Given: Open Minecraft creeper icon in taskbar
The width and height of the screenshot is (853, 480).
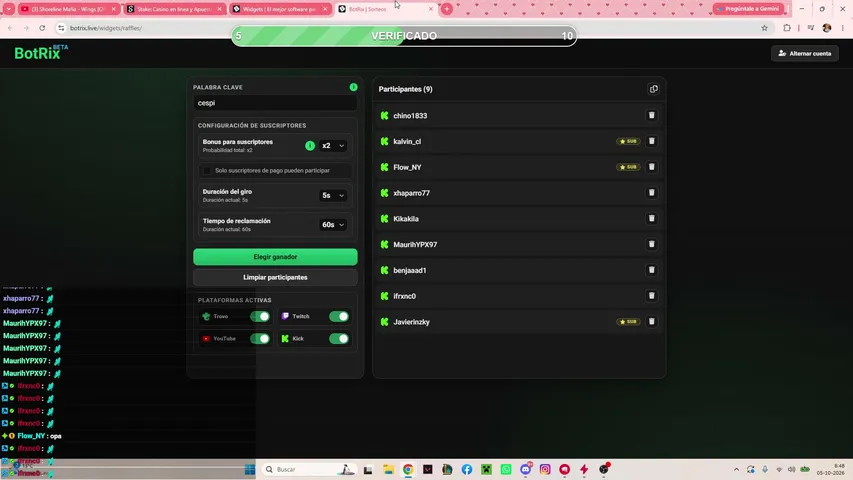Looking at the screenshot, I should pyautogui.click(x=486, y=469).
